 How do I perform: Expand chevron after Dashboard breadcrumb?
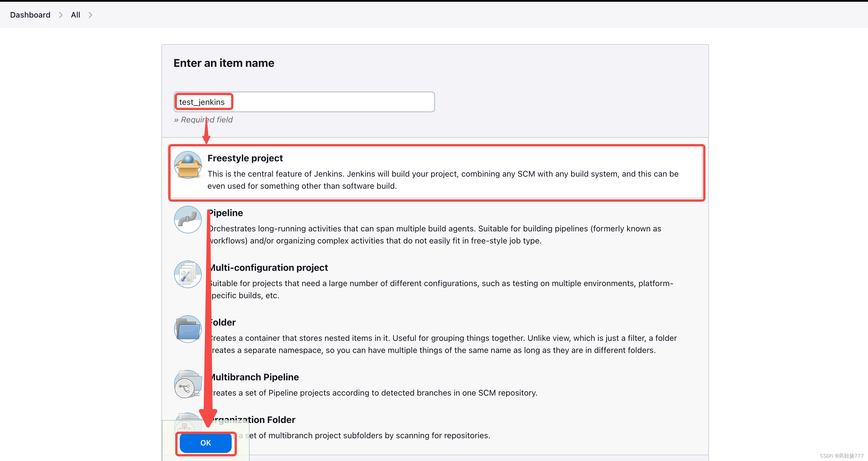pos(61,15)
